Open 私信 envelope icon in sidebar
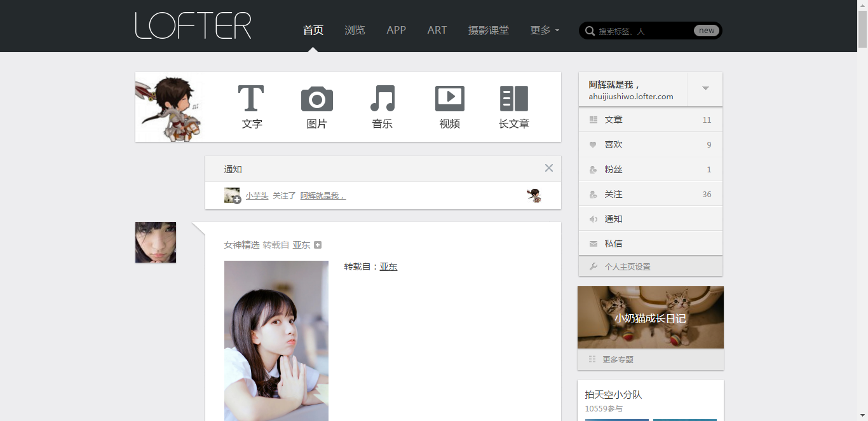This screenshot has width=868, height=421. 593,244
